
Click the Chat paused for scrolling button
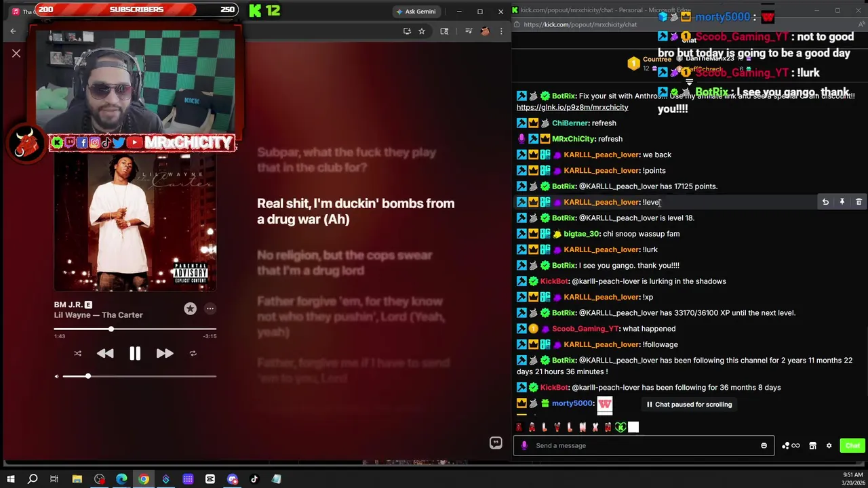tap(689, 405)
